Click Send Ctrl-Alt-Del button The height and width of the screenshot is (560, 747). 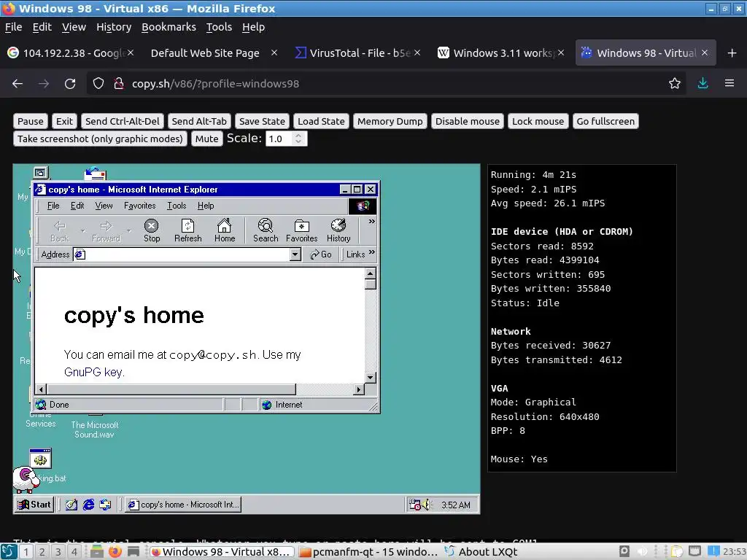123,122
